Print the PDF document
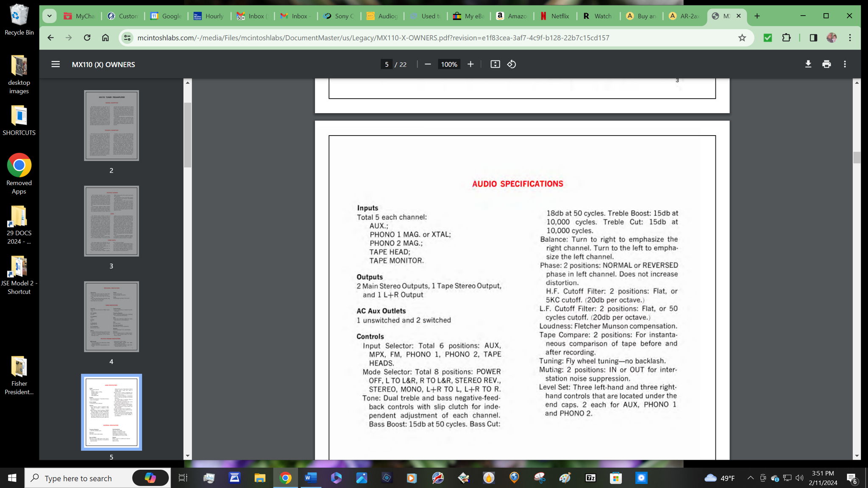Viewport: 868px width, 488px height. pyautogui.click(x=826, y=64)
